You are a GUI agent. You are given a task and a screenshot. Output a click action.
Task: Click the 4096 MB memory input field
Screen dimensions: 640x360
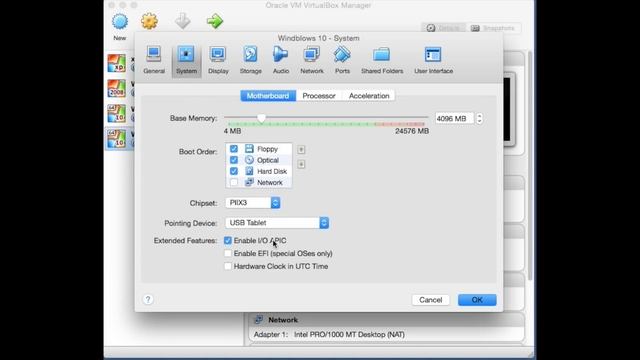(x=454, y=118)
